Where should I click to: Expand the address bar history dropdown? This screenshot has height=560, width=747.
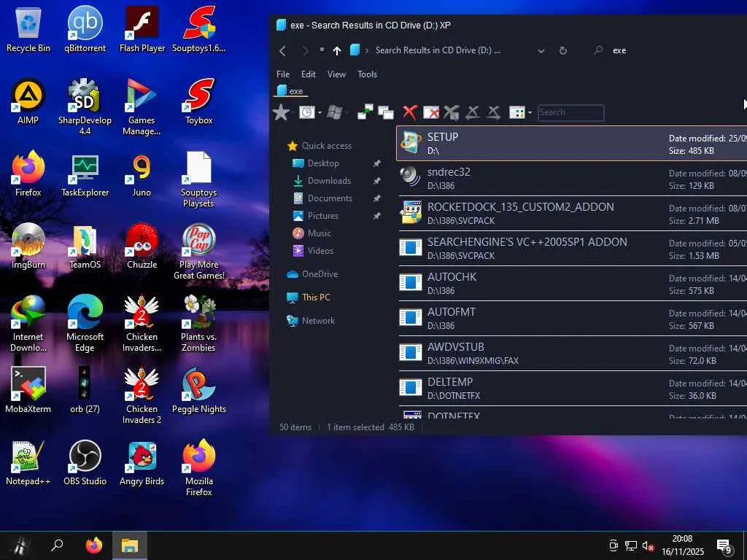pyautogui.click(x=541, y=50)
